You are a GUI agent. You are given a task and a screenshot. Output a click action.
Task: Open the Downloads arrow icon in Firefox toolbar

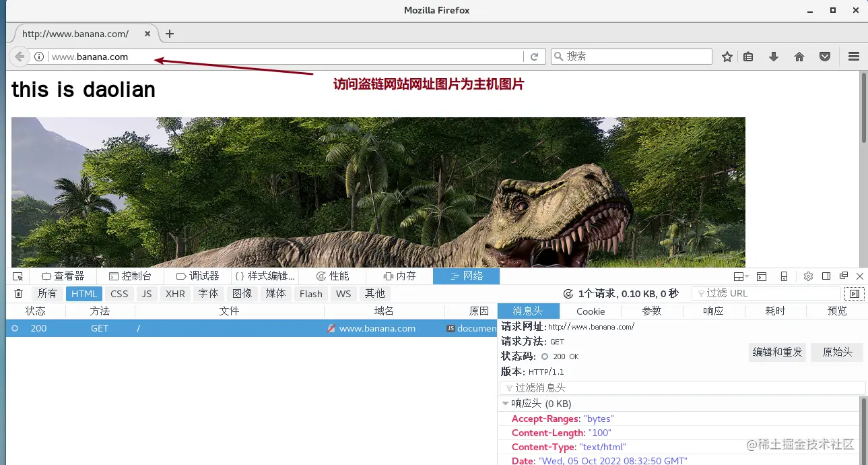[773, 57]
